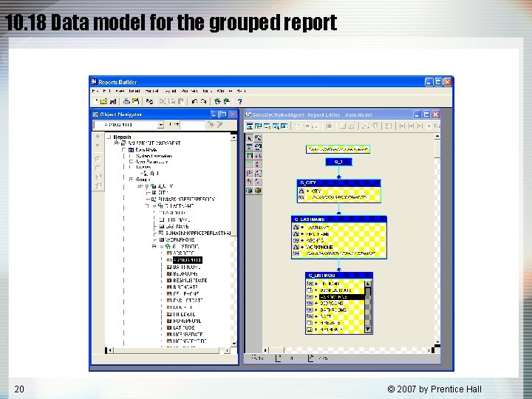Click the Open folder icon in main toolbar
This screenshot has width=532, height=399.
pyautogui.click(x=104, y=101)
